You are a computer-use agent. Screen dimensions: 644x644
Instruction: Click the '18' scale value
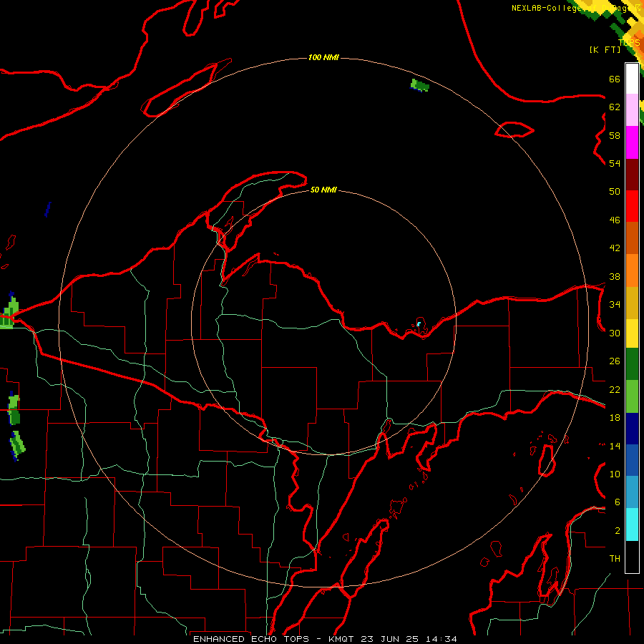615,418
